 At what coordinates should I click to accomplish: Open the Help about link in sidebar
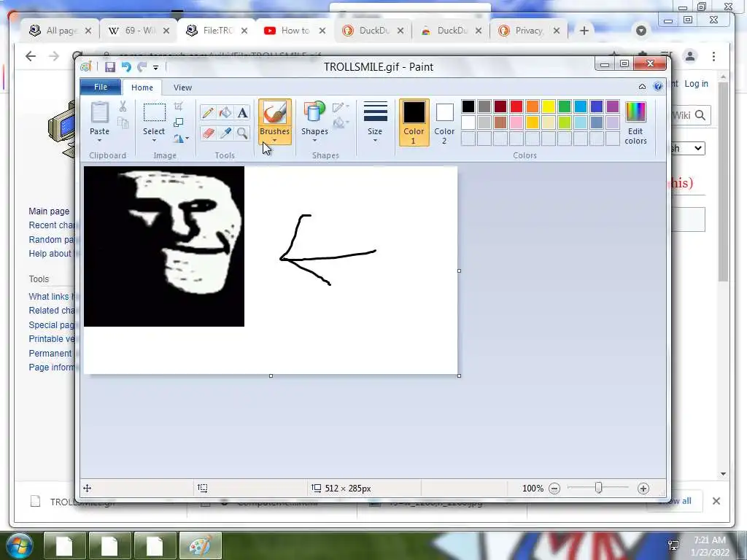coord(50,253)
